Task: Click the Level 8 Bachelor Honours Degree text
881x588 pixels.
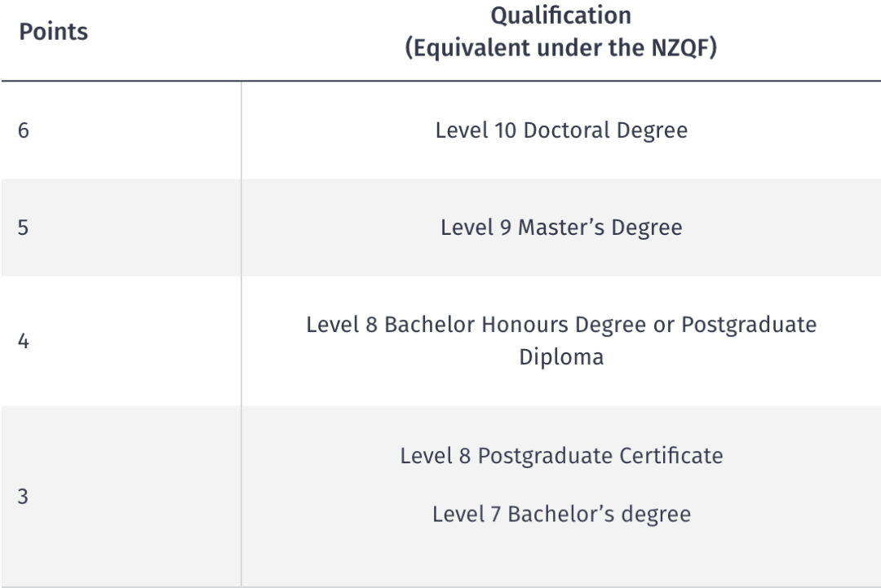Action: (x=476, y=325)
